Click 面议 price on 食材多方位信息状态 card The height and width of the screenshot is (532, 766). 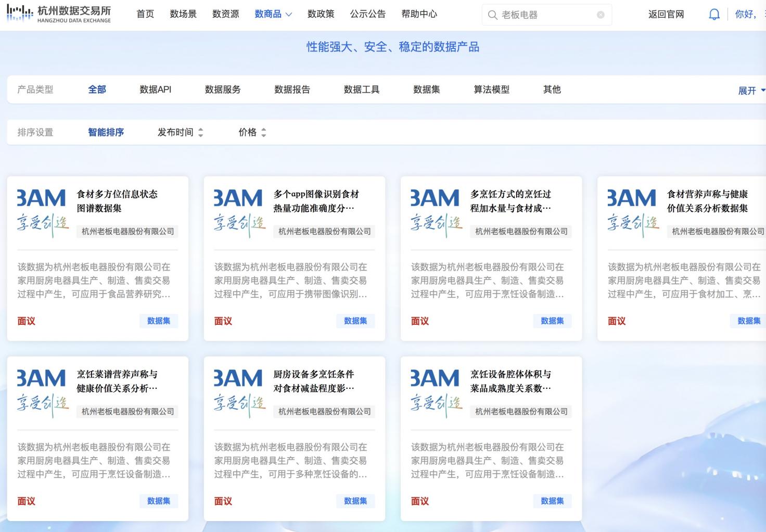point(27,321)
